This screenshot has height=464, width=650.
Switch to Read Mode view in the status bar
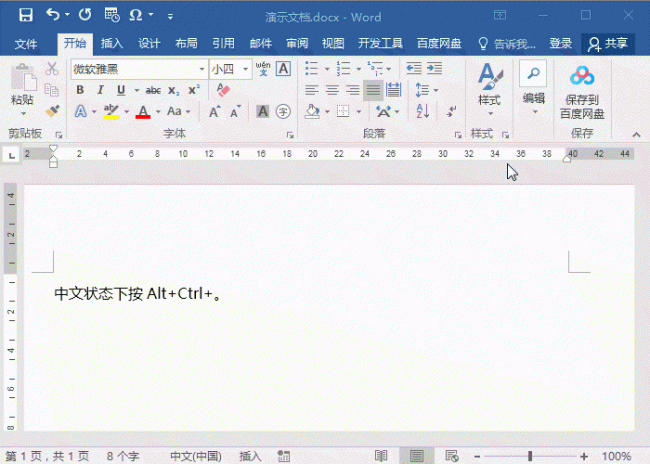pyautogui.click(x=381, y=456)
